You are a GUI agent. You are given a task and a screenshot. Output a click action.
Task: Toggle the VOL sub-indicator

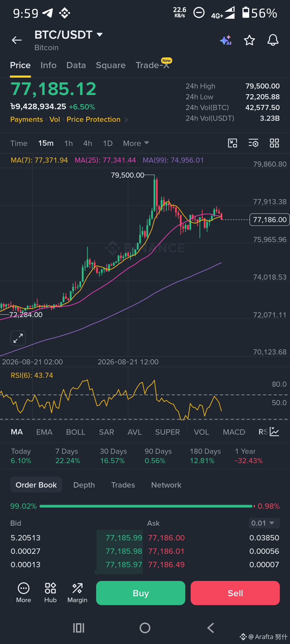coord(201,432)
